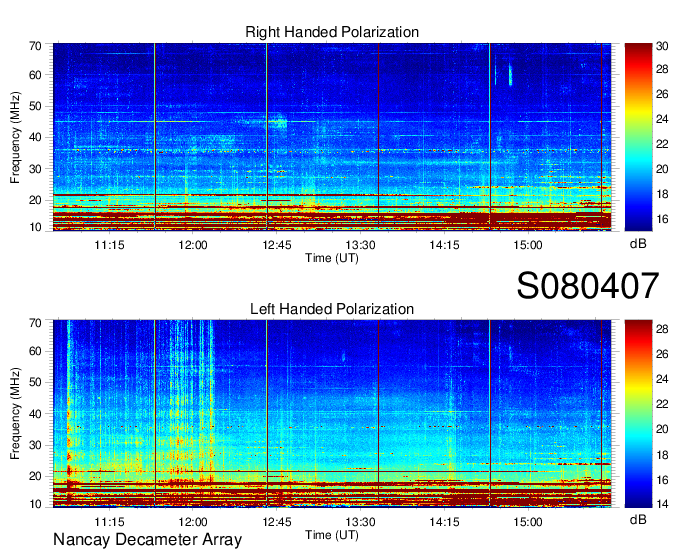The image size is (680, 552).
Task: Click the 22 tick on the upper color bar
Action: pos(662,144)
